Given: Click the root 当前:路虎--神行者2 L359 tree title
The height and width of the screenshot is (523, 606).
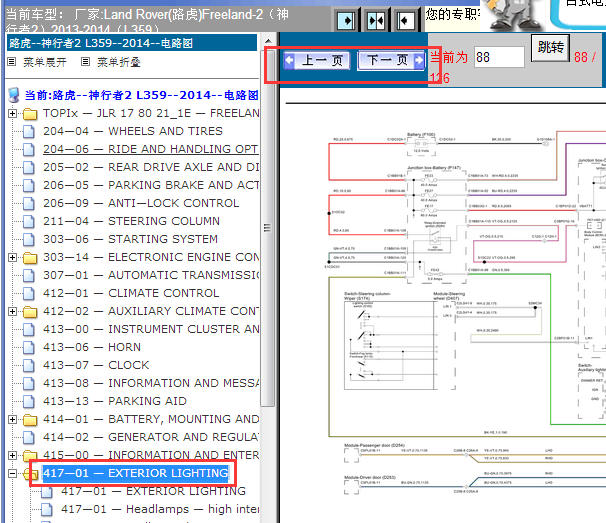Looking at the screenshot, I should tap(141, 95).
